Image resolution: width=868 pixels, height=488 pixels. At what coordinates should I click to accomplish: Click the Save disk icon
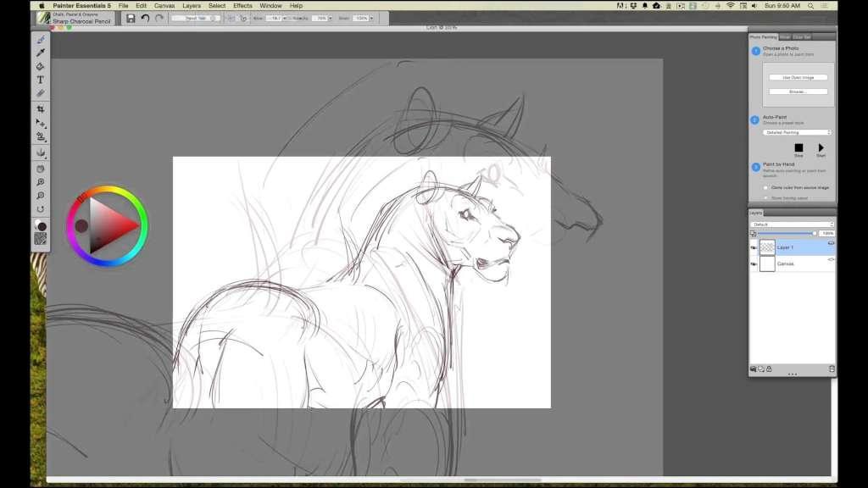pyautogui.click(x=131, y=18)
